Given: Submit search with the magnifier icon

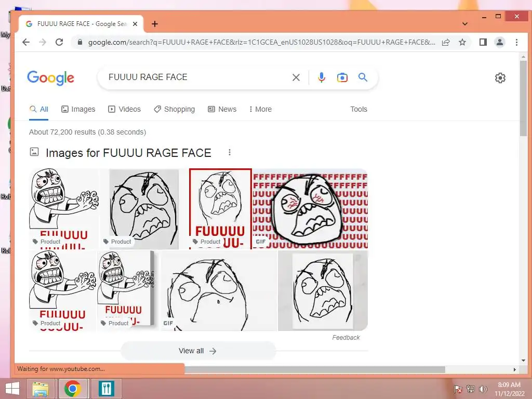Looking at the screenshot, I should tap(363, 77).
